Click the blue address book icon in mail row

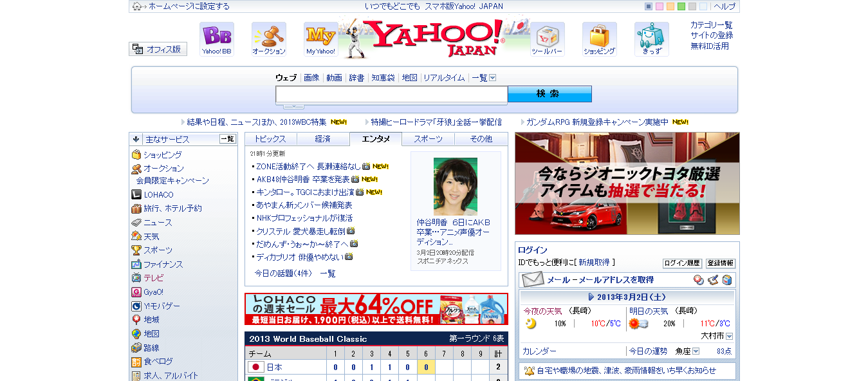point(727,280)
